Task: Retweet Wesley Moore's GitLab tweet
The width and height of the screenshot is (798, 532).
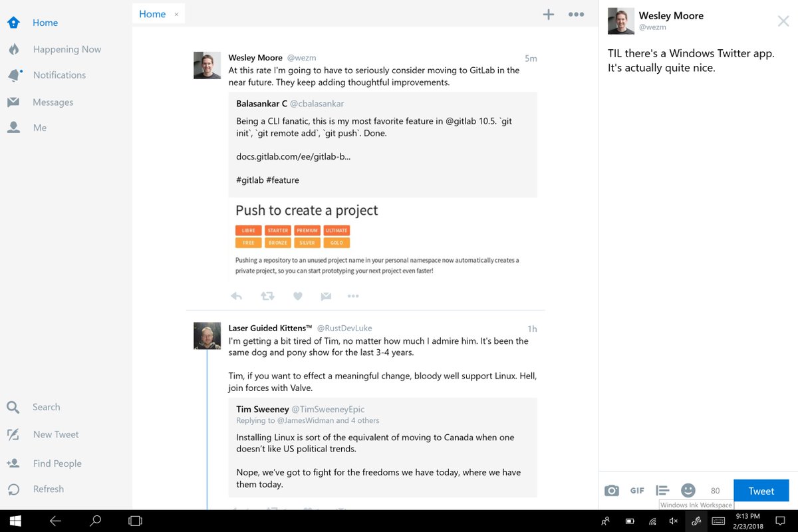Action: 267,296
